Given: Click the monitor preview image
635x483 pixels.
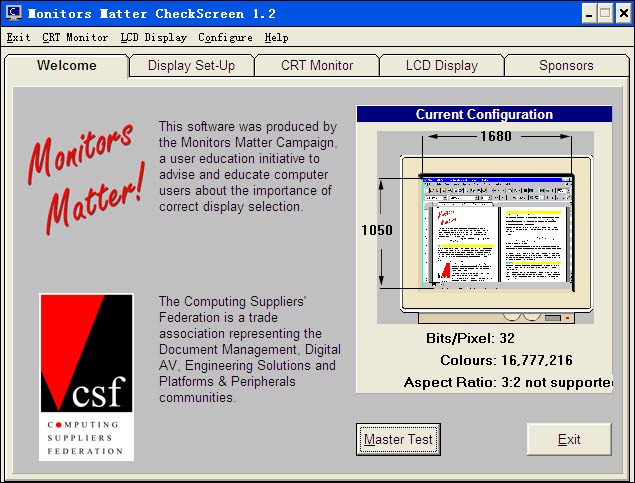Looking at the screenshot, I should point(485,227).
